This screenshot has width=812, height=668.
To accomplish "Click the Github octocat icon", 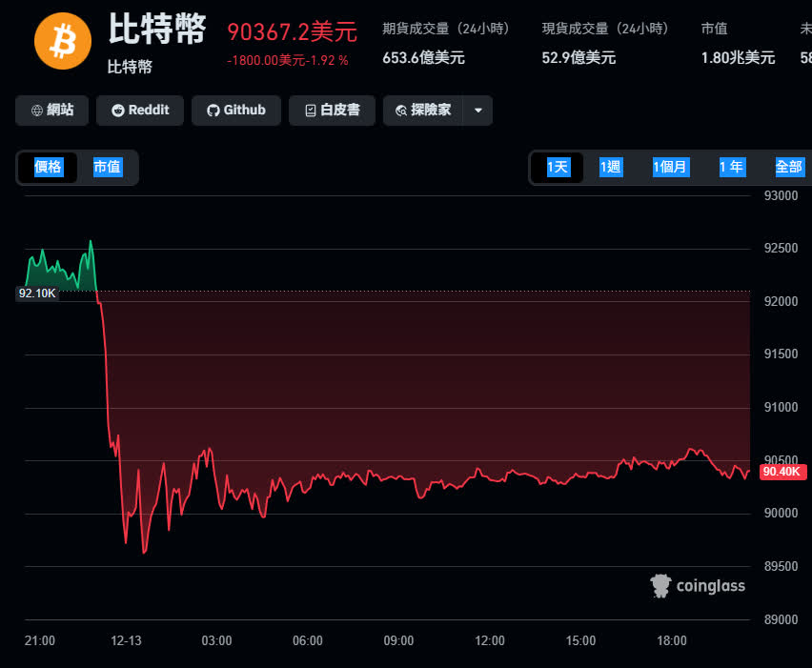I will (x=213, y=111).
